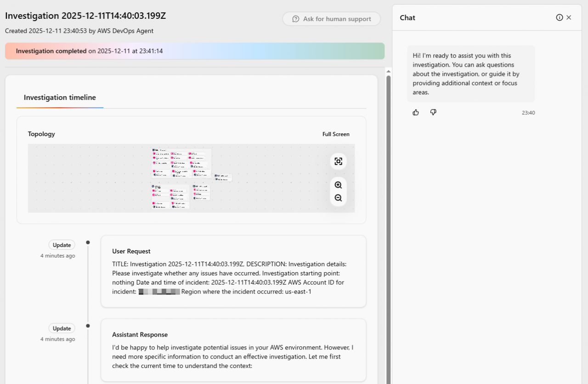The image size is (588, 384).
Task: Click the thumbs down feedback icon
Action: [x=433, y=112]
